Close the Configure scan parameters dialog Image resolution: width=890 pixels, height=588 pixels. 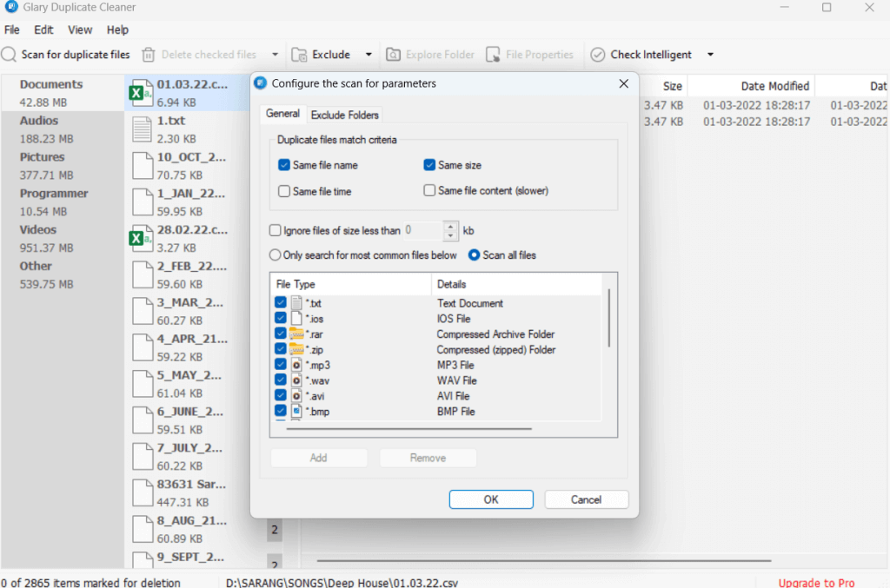[x=624, y=83]
